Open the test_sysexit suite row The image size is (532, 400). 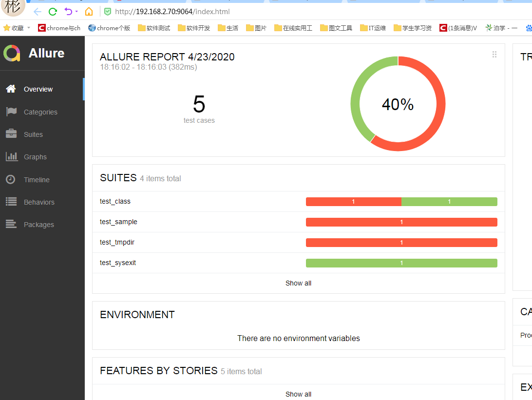(x=299, y=263)
